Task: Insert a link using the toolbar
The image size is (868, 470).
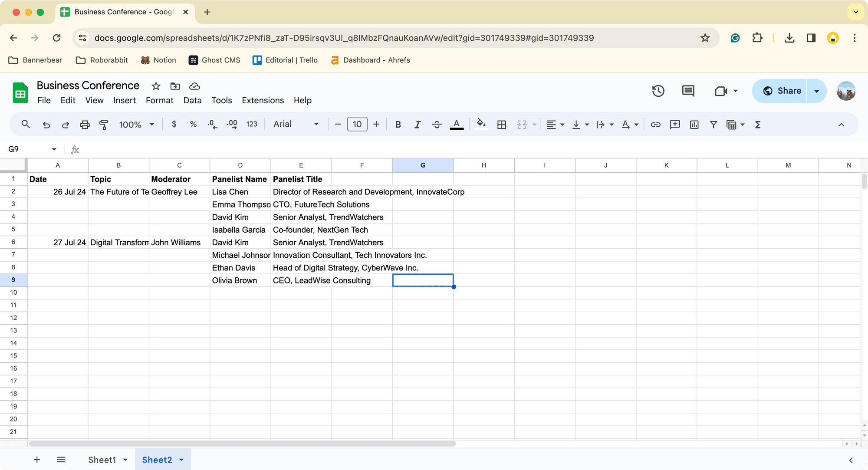Action: pyautogui.click(x=656, y=124)
